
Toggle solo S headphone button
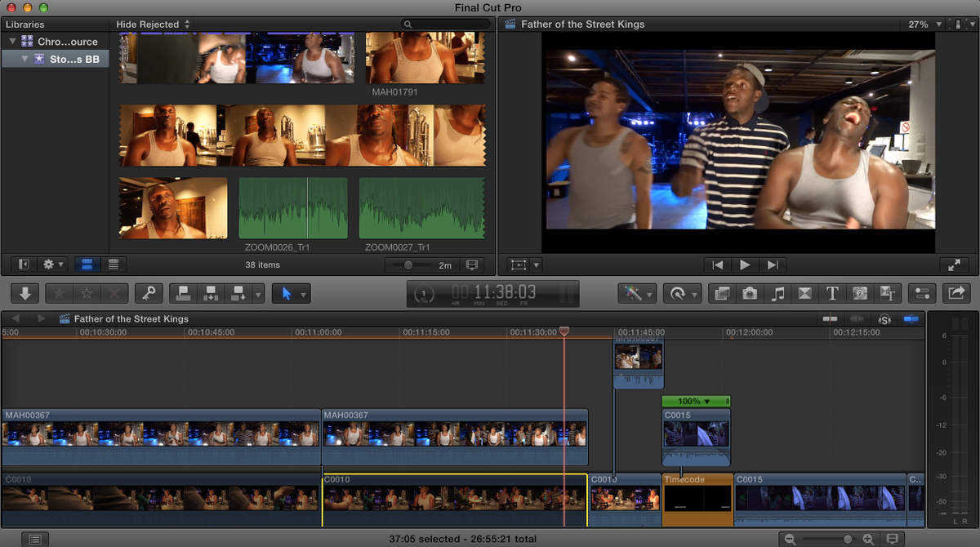click(884, 319)
